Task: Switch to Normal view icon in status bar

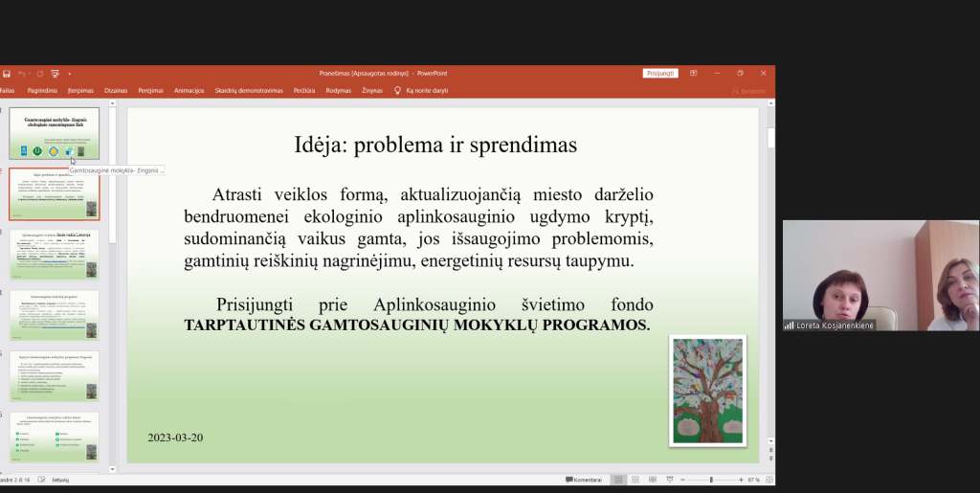Action: pos(618,480)
